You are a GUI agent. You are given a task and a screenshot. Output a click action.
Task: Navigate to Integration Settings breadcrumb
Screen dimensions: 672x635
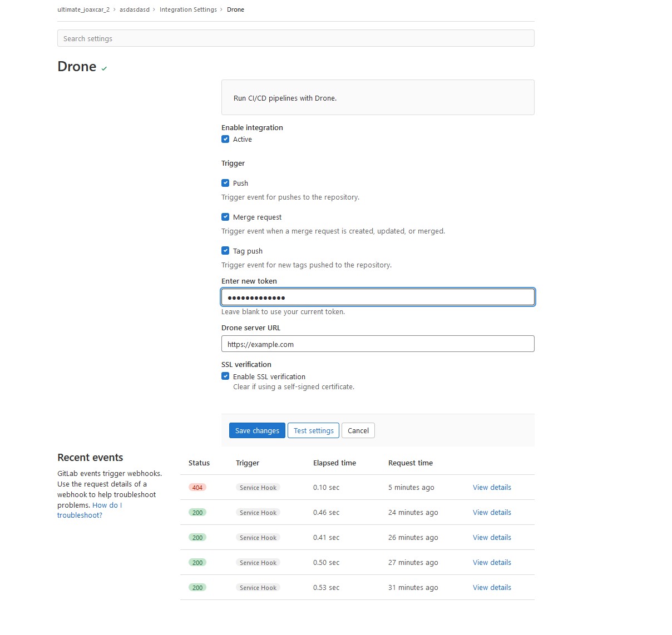point(188,9)
